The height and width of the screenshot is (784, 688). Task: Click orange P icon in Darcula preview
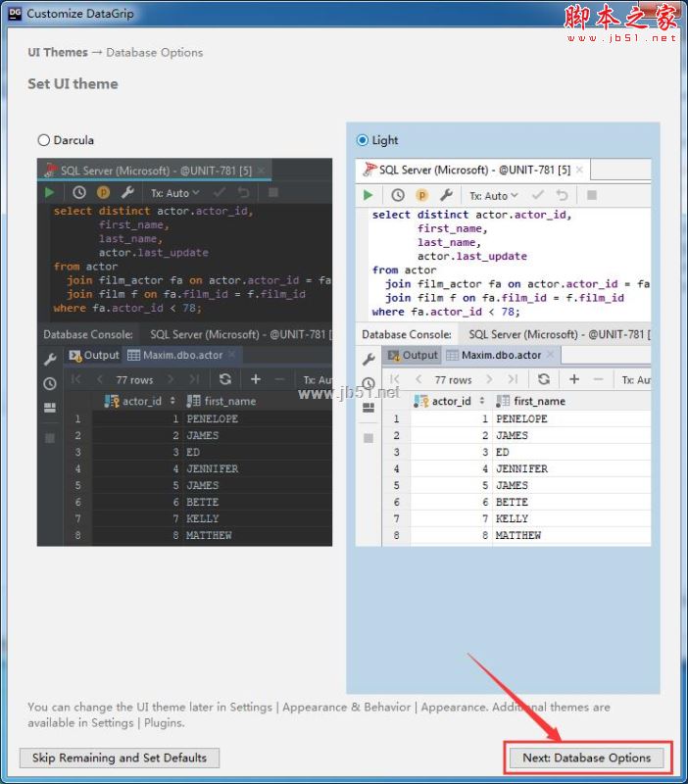(103, 192)
